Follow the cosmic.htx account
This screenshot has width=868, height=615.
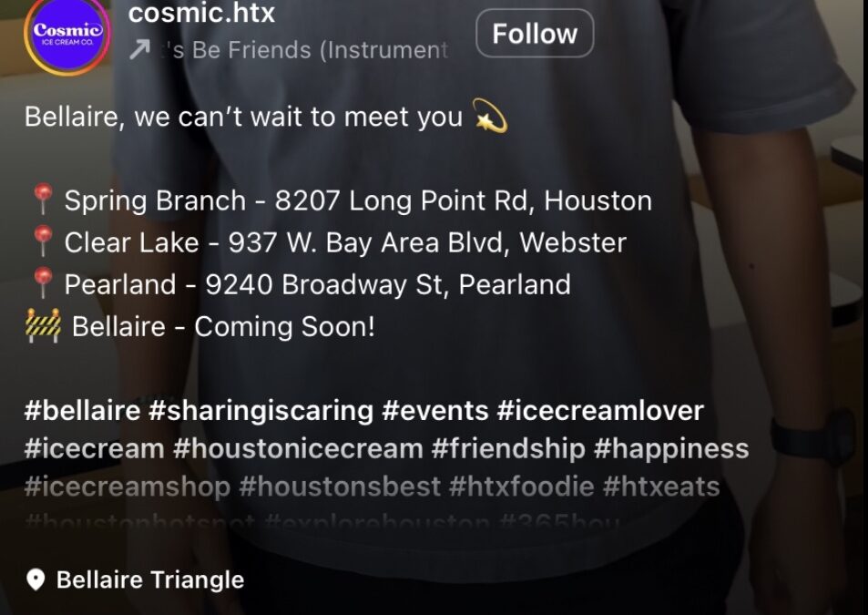coord(535,33)
